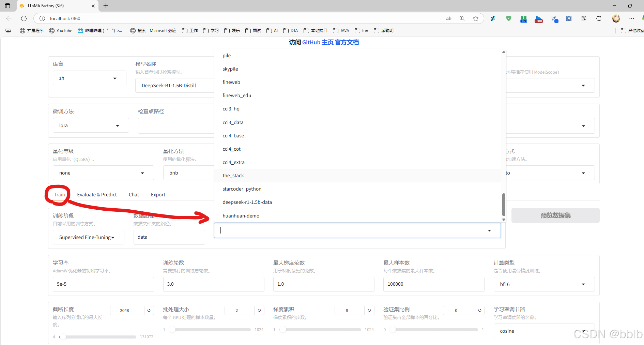Click the 批处理大小 slider track
The width and height of the screenshot is (644, 345).
click(x=210, y=330)
